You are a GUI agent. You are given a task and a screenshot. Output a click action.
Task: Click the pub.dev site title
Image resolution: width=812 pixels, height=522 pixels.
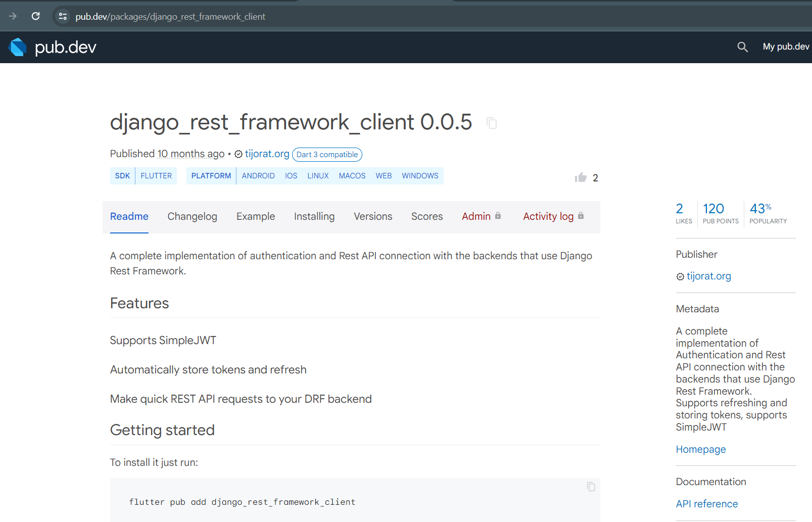pyautogui.click(x=66, y=47)
